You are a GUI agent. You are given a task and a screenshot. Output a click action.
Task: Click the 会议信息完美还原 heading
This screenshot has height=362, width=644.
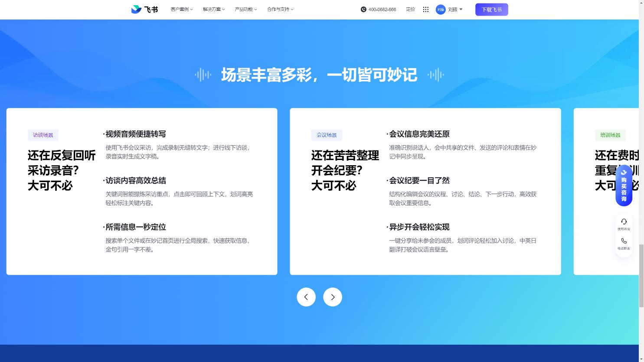coord(419,134)
